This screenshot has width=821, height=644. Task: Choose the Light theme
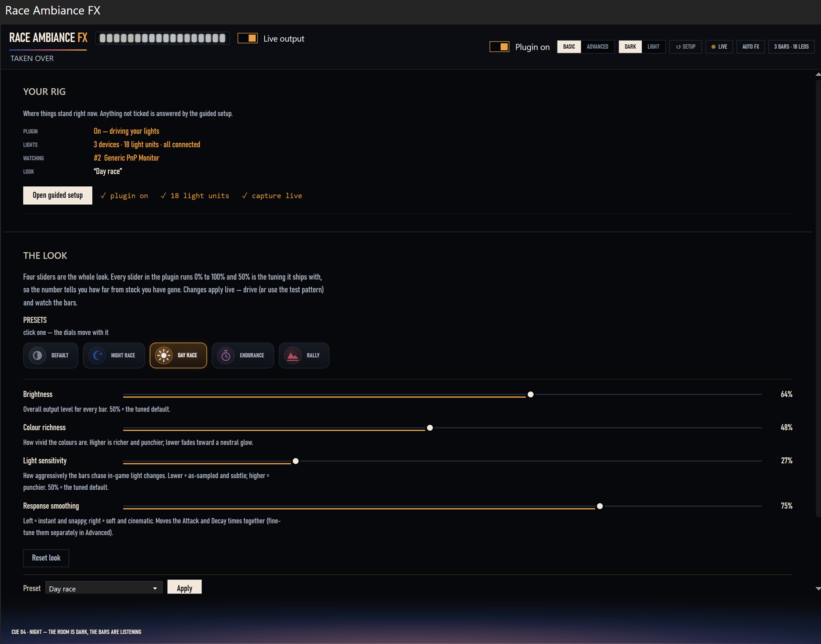[653, 47]
